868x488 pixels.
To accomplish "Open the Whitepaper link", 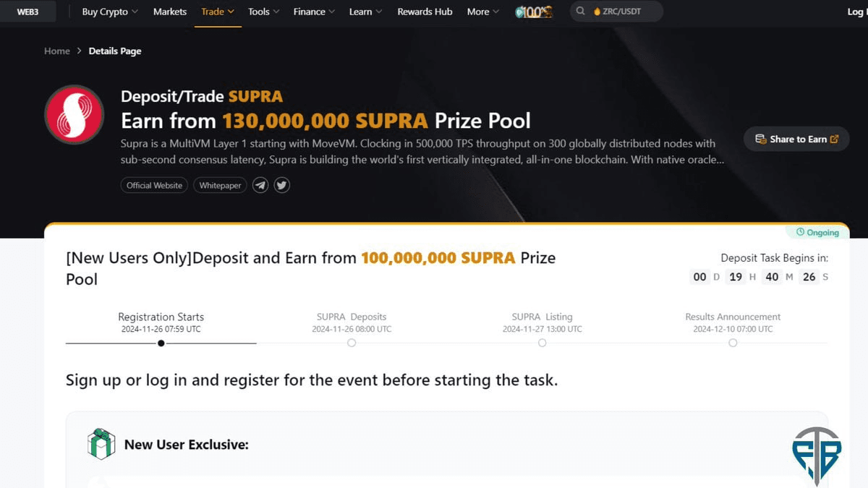I will point(220,185).
